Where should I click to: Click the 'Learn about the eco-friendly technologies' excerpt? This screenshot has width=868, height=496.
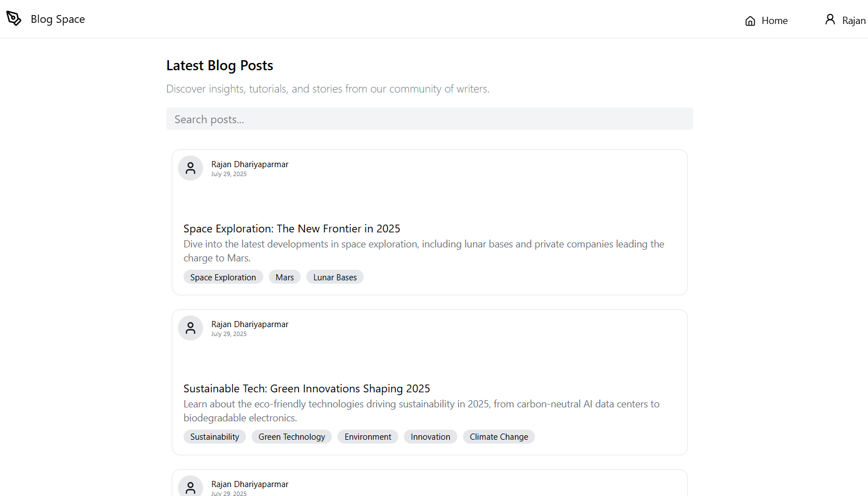(x=422, y=411)
